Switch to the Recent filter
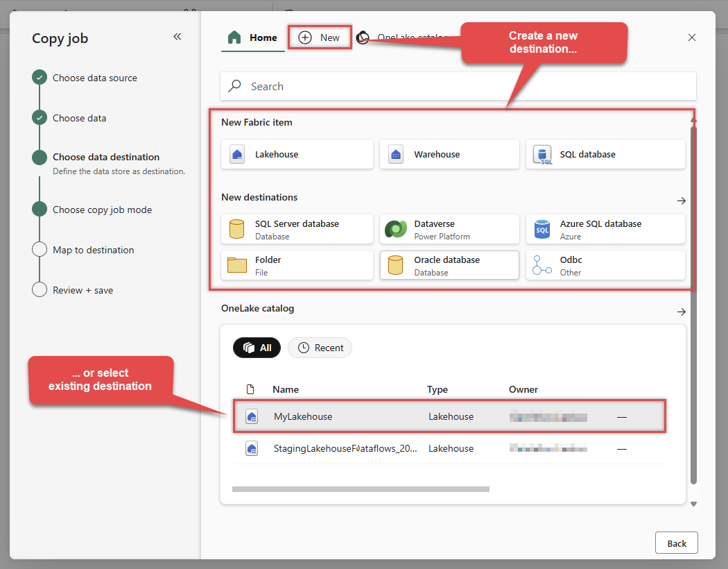This screenshot has width=728, height=569. click(x=320, y=348)
